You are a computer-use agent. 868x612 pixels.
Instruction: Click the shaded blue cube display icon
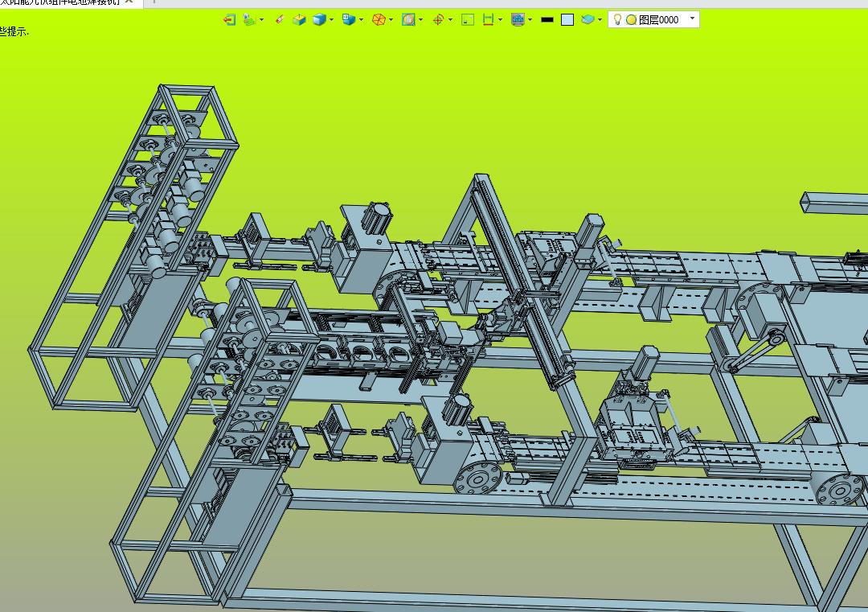coord(319,20)
